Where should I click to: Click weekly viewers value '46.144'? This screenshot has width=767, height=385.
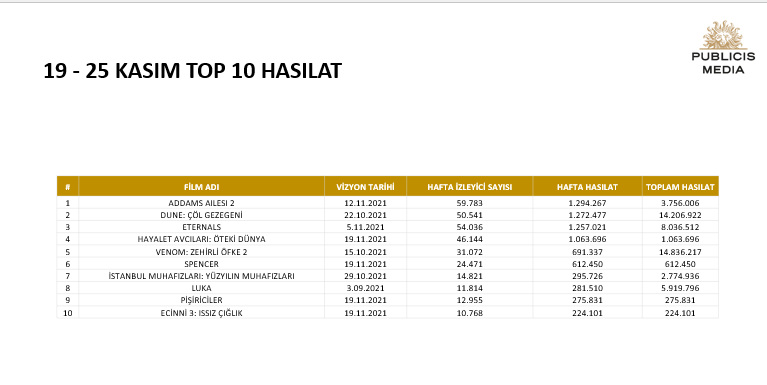click(470, 239)
